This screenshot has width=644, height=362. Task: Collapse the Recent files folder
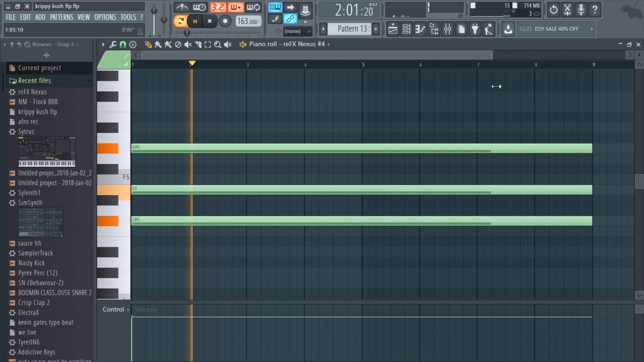(x=48, y=80)
